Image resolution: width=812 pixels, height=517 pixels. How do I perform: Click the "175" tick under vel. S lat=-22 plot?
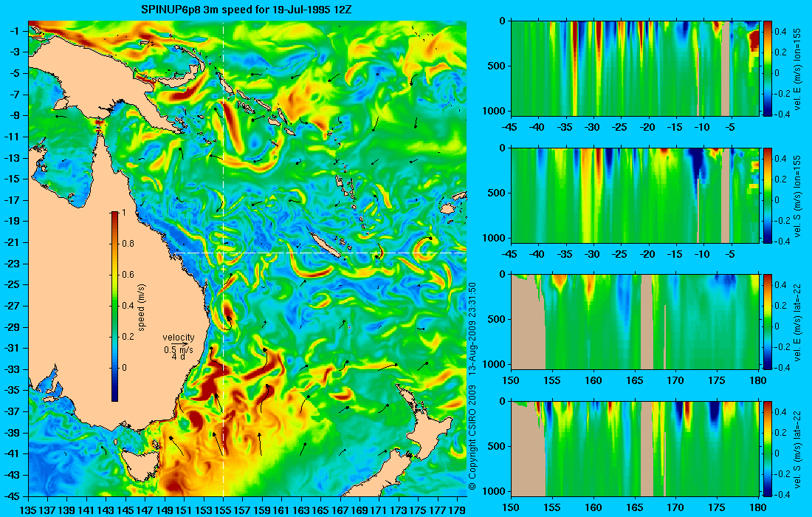pos(718,507)
